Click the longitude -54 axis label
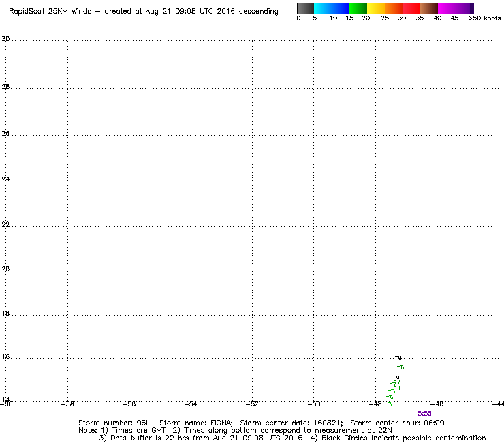The width and height of the screenshot is (504, 443). pyautogui.click(x=191, y=404)
